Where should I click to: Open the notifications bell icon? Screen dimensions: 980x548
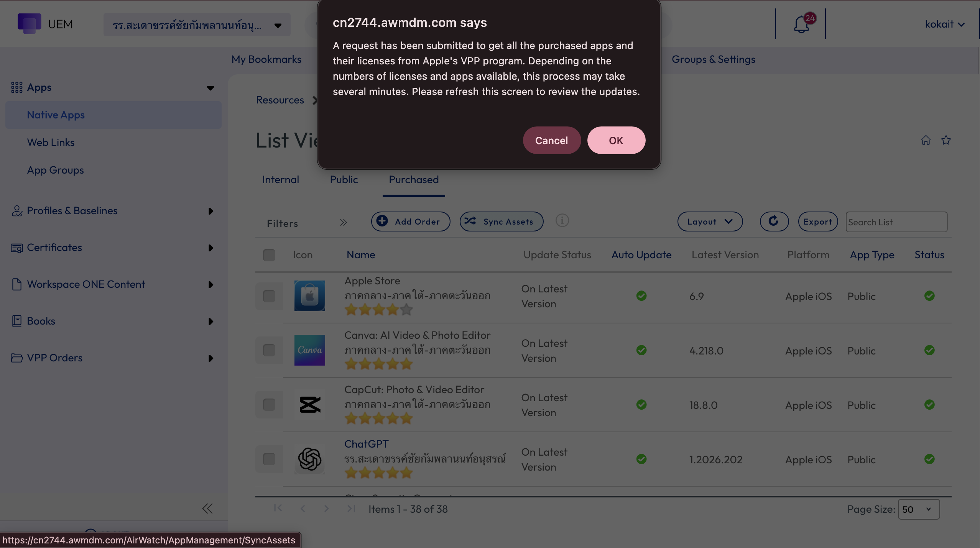[x=801, y=24]
